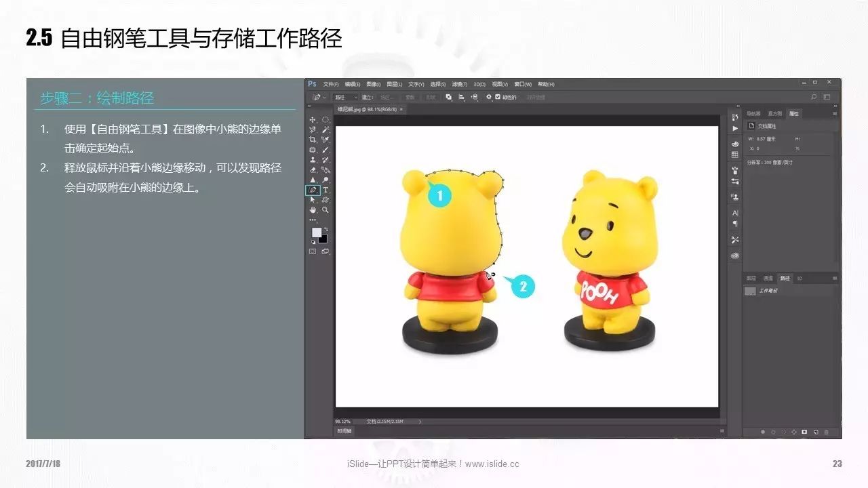The image size is (868, 488).
Task: Open the path arrangement options icon
Action: coord(475,97)
